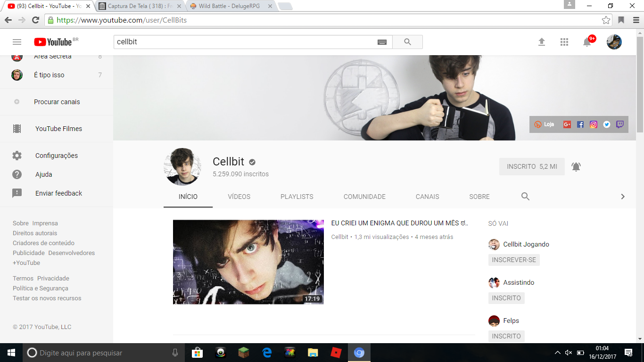
Task: Open the upload video icon
Action: 542,42
